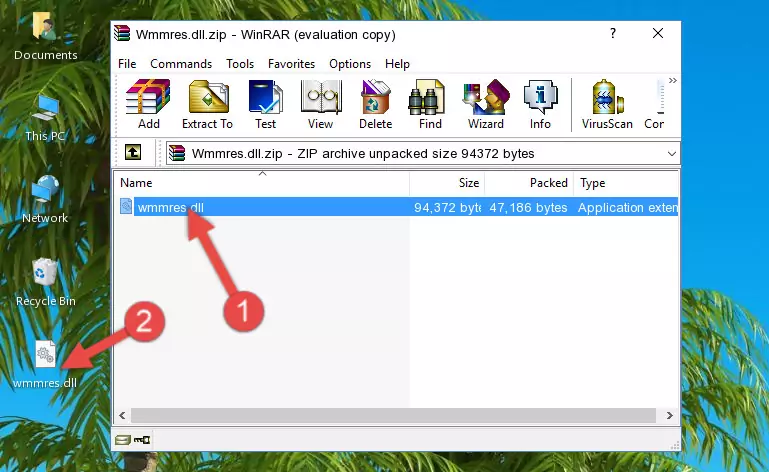Show archive Info

[x=540, y=105]
